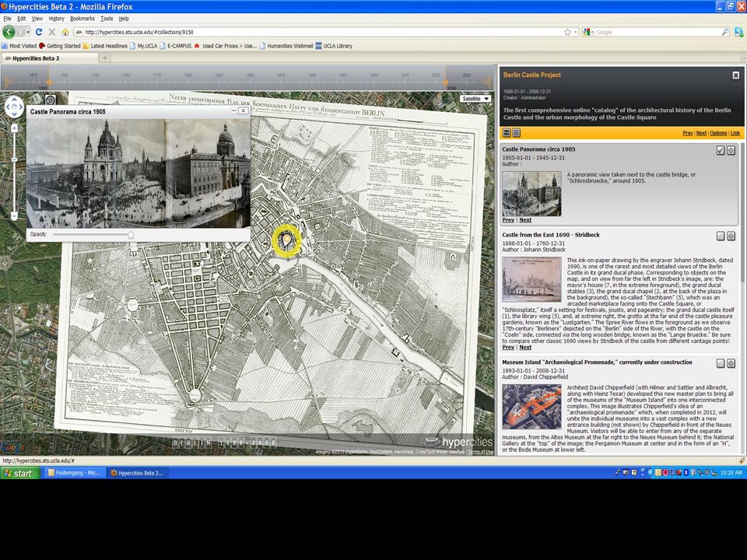Viewport: 747px width, 560px height.
Task: Click Prev under Castle Panorama thumbnail
Action: point(508,220)
